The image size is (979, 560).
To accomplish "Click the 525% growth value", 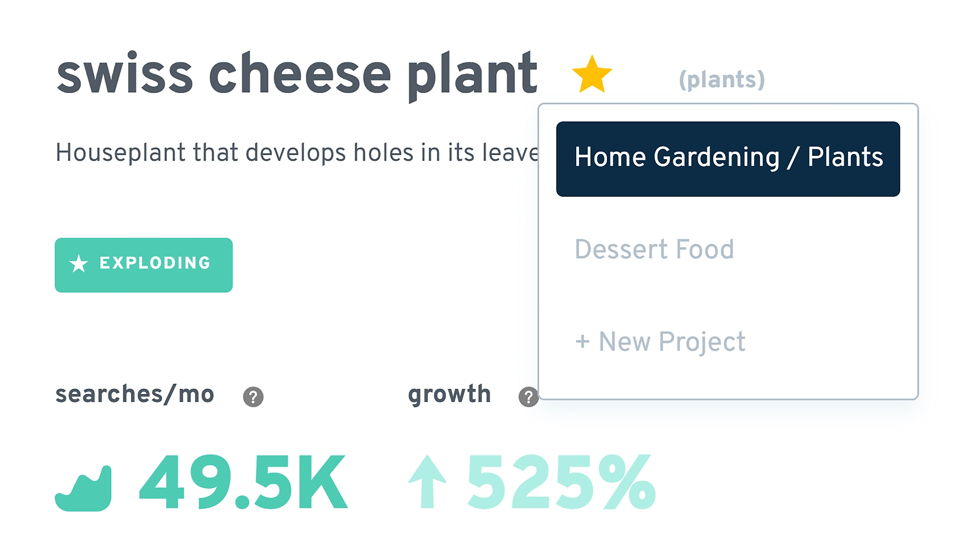I will [561, 482].
